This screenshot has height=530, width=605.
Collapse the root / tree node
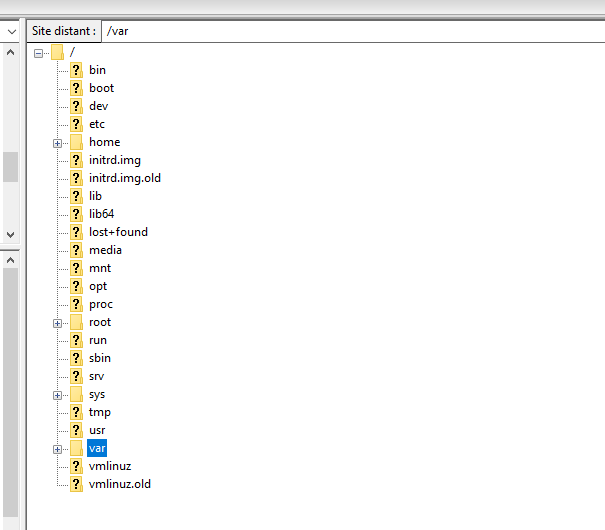click(38, 53)
